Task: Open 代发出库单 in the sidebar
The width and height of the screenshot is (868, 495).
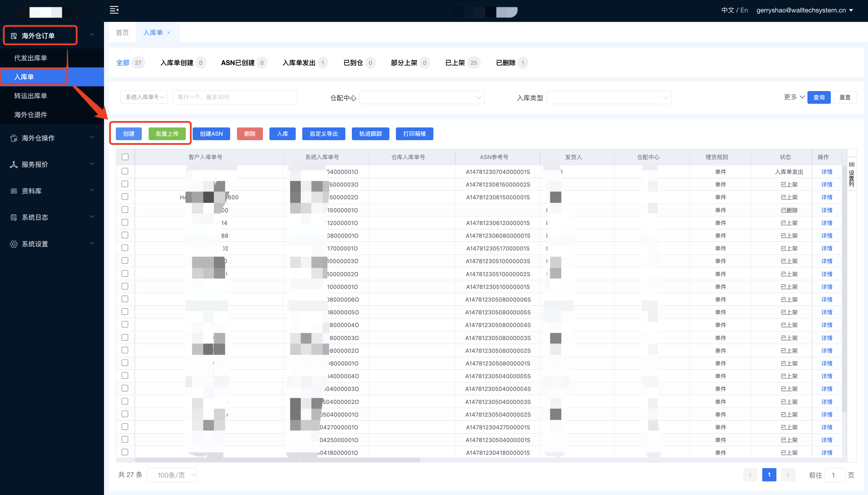Action: (52, 58)
